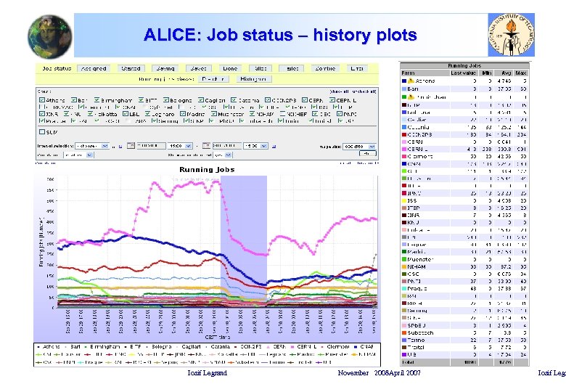The image size is (566, 392).
Task: Click the plot submit button below Image size
Action: coord(368,154)
